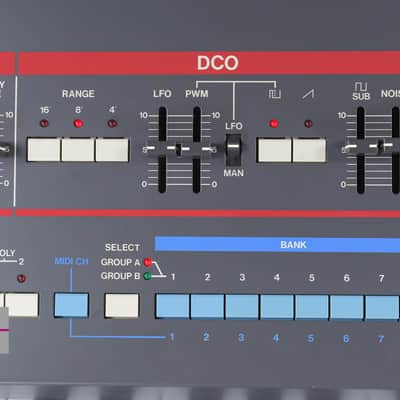The width and height of the screenshot is (400, 400).
Task: Click the sawtooth wave LED
Action: coord(309,124)
